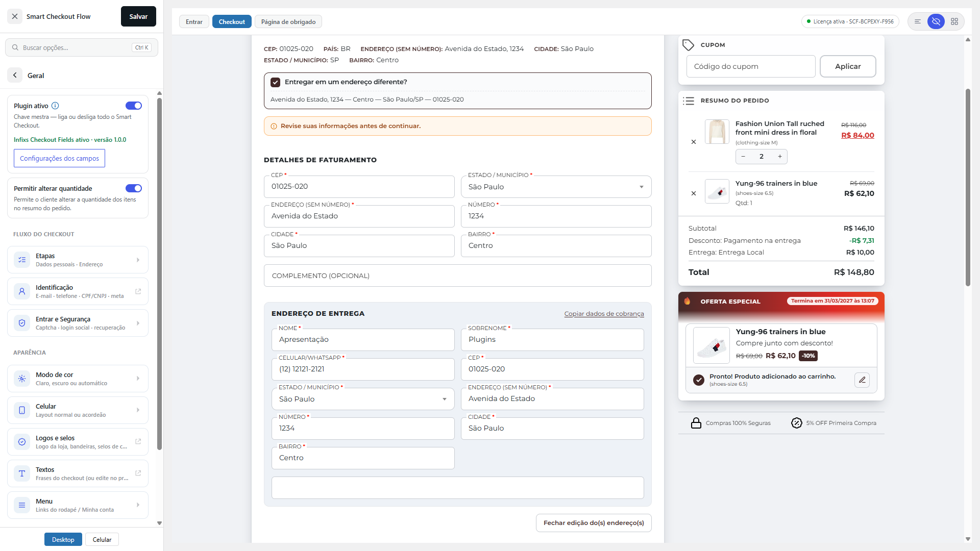Click the Entrar e Segurança shield icon
This screenshot has height=551, width=980.
tap(22, 323)
